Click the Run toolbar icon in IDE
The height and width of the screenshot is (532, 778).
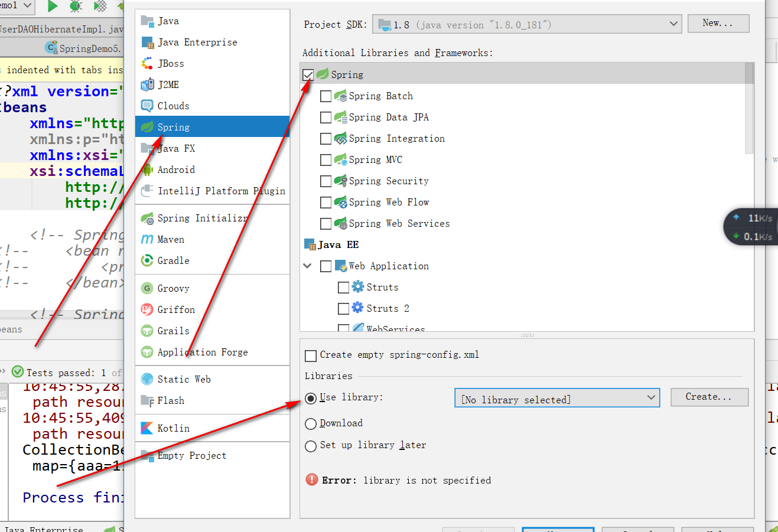coord(53,6)
